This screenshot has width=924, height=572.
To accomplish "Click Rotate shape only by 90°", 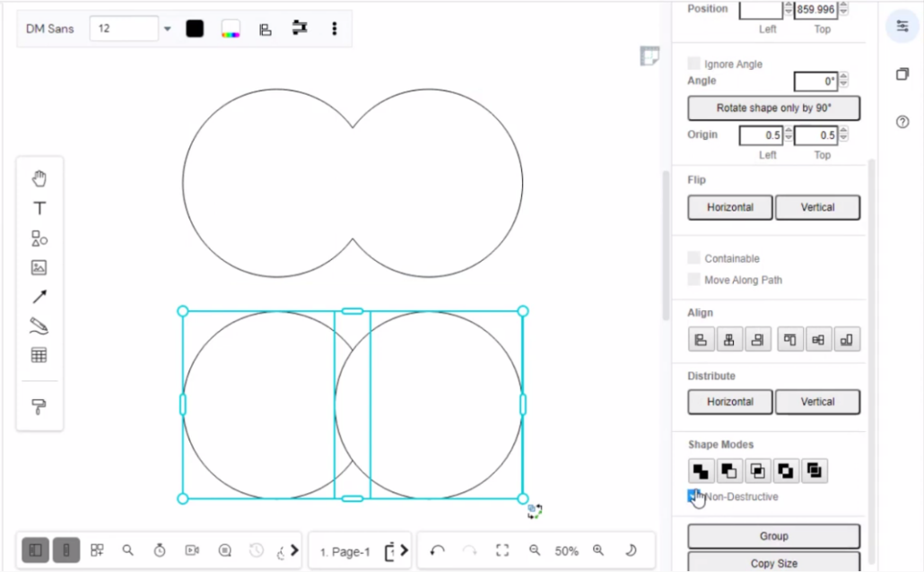I will pos(772,108).
